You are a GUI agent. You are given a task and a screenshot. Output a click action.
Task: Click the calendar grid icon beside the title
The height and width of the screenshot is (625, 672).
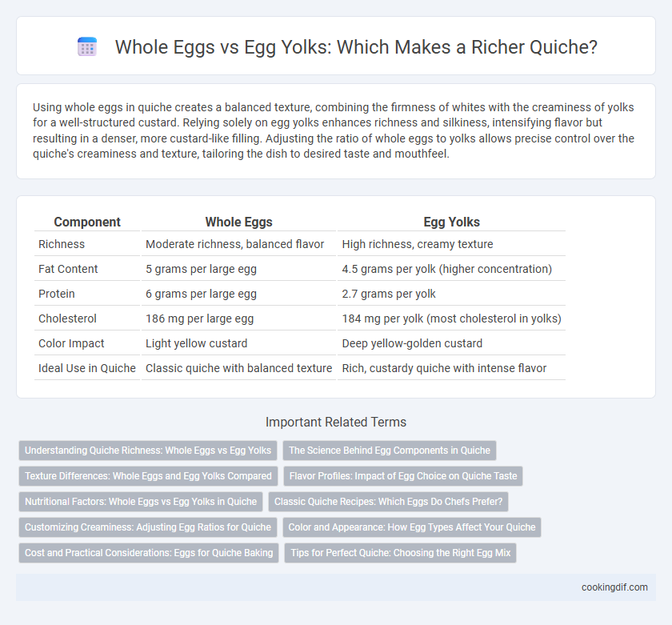point(87,46)
